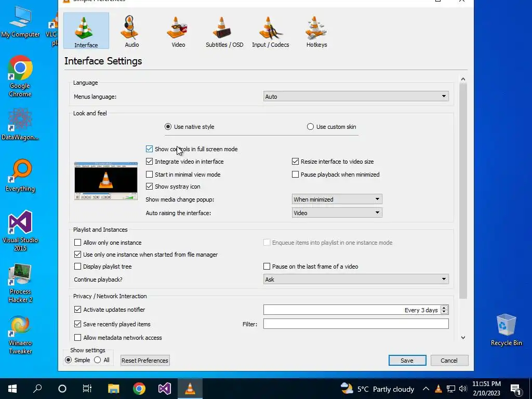This screenshot has width=532, height=399.
Task: Open the volume control tray icon
Action: pos(463,389)
